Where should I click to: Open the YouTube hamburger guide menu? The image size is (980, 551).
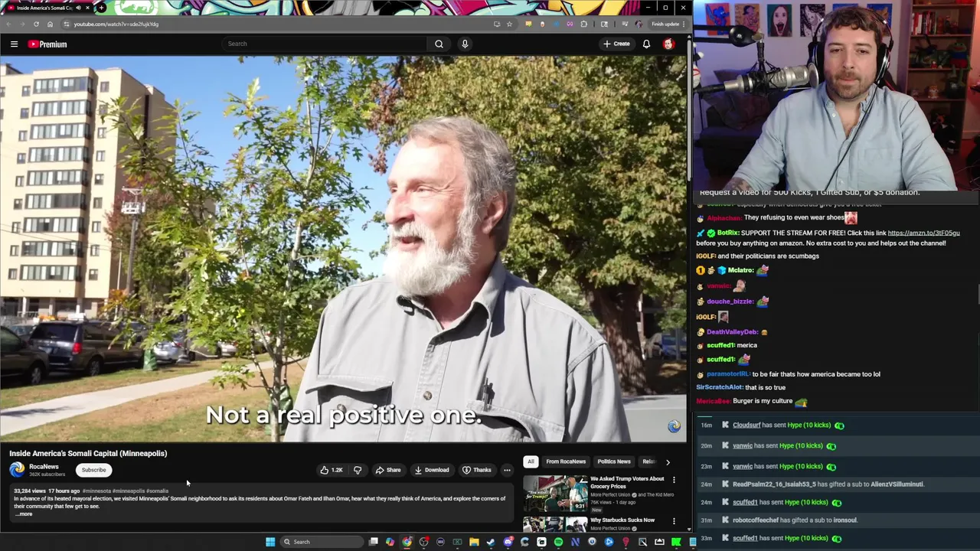[14, 44]
